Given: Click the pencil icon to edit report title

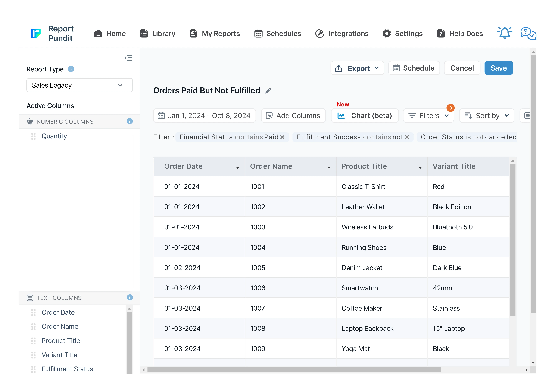Looking at the screenshot, I should [268, 91].
